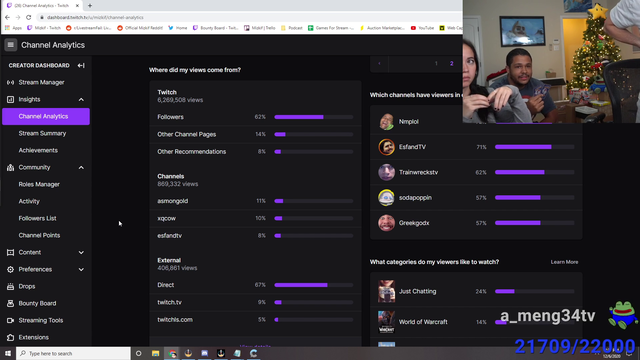Open Discord from the taskbar

pos(204,353)
